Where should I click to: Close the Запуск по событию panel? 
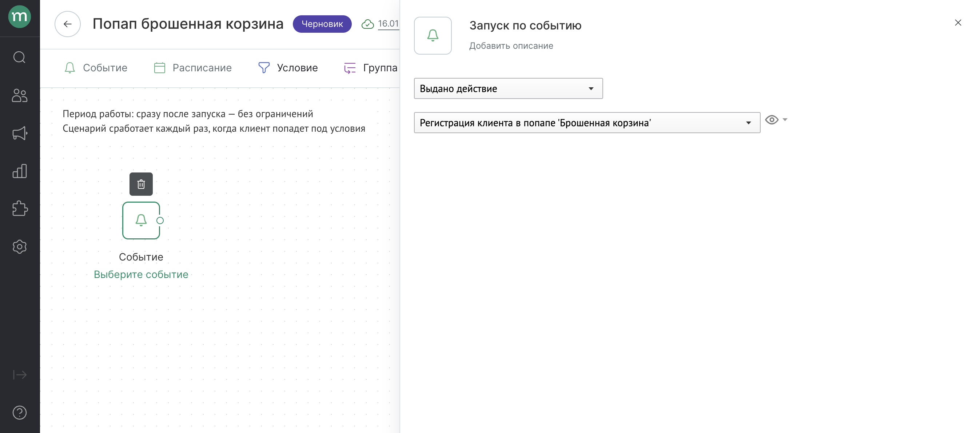[x=957, y=23]
